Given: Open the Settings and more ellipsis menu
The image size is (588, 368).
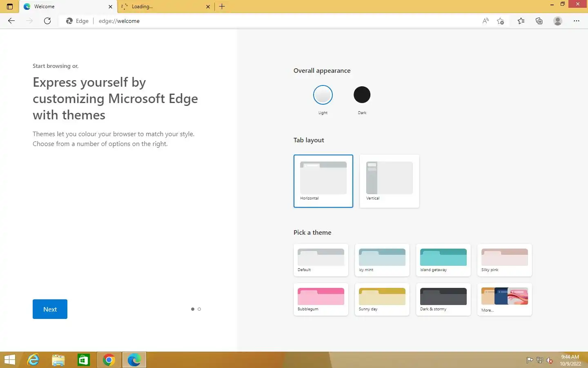Looking at the screenshot, I should coord(577,21).
